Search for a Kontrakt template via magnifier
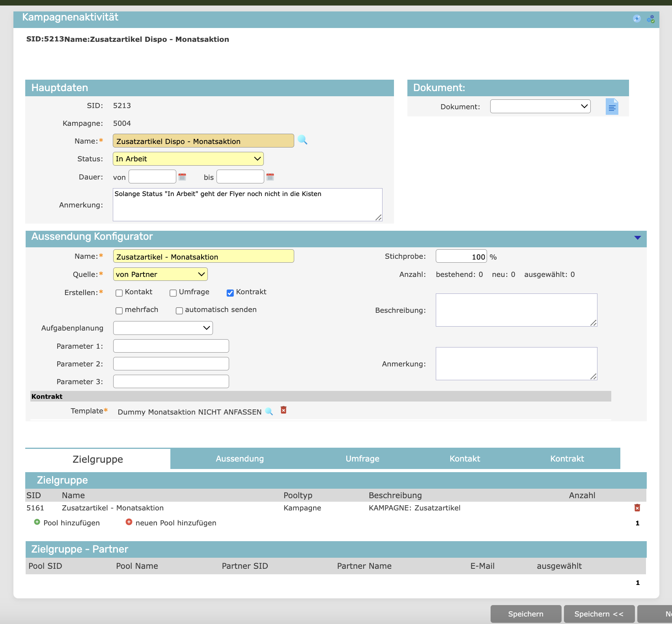The image size is (672, 624). tap(269, 411)
